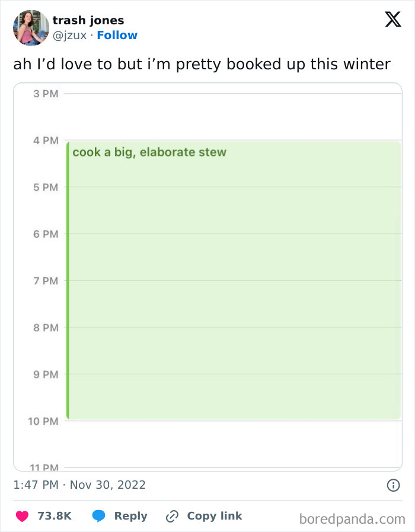This screenshot has width=415, height=532.
Task: Open the trash jones profile name
Action: point(88,20)
